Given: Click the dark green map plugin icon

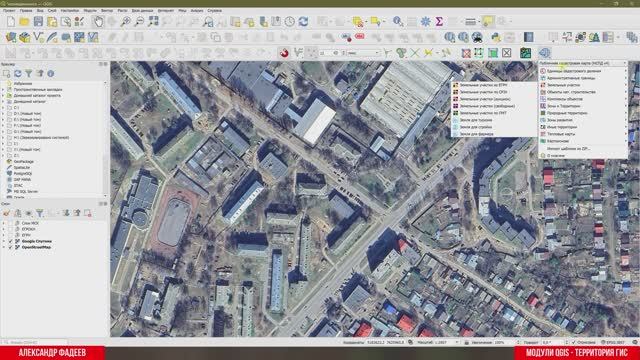Looking at the screenshot, I should pyautogui.click(x=526, y=53).
